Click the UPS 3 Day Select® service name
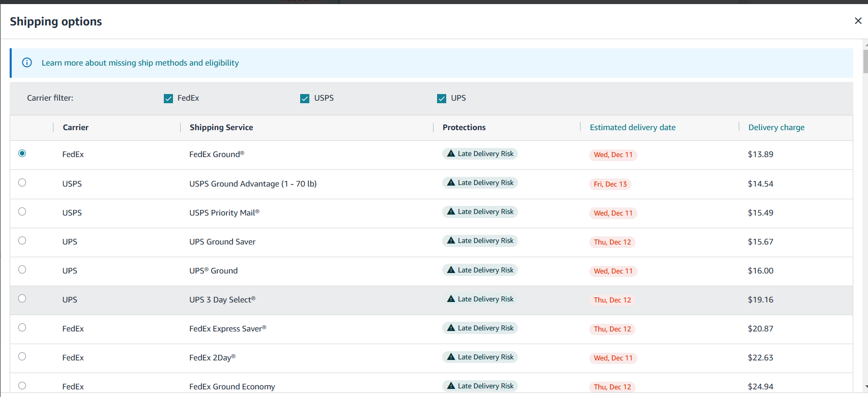Viewport: 868px width, 397px height. click(x=222, y=300)
